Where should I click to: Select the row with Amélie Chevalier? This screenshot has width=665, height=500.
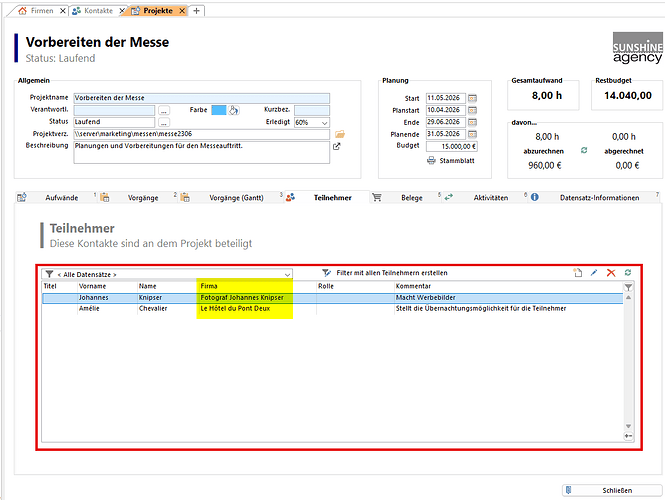[332, 309]
